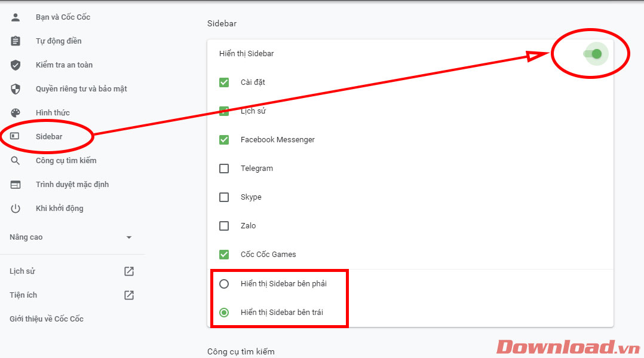Screen dimensions: 644x358
Task: Uncheck the Cốc Cốc Games checkbox
Action: click(x=224, y=255)
